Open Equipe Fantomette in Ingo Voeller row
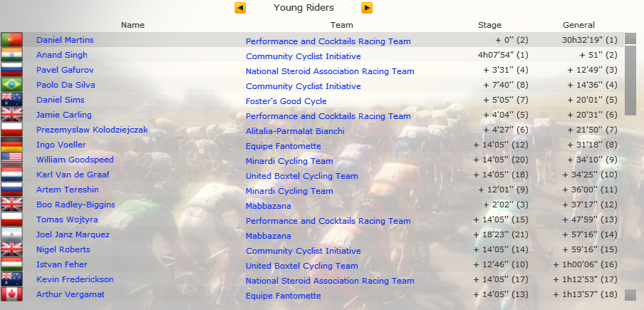644x310 pixels. point(284,146)
